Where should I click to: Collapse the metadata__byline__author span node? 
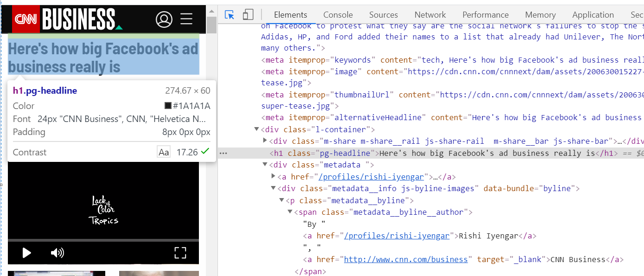(290, 212)
